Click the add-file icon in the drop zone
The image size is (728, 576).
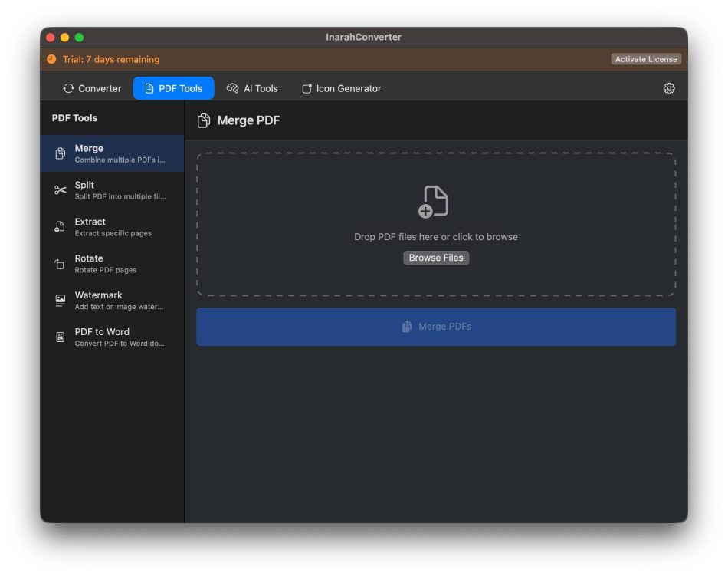click(434, 202)
